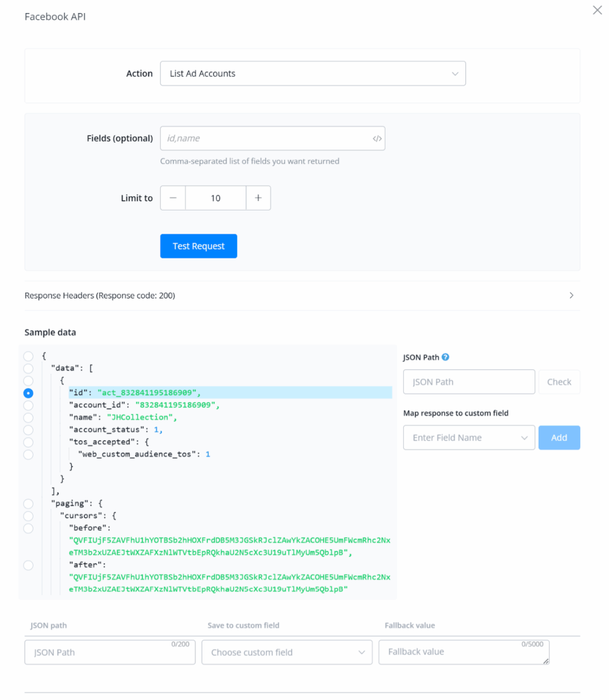609x700 pixels.
Task: Click the Add button
Action: click(559, 438)
